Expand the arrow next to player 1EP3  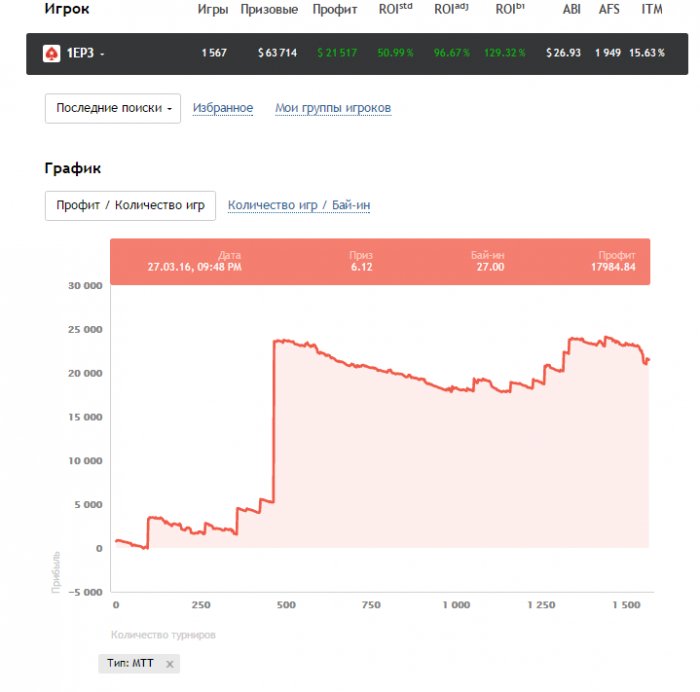(x=102, y=54)
